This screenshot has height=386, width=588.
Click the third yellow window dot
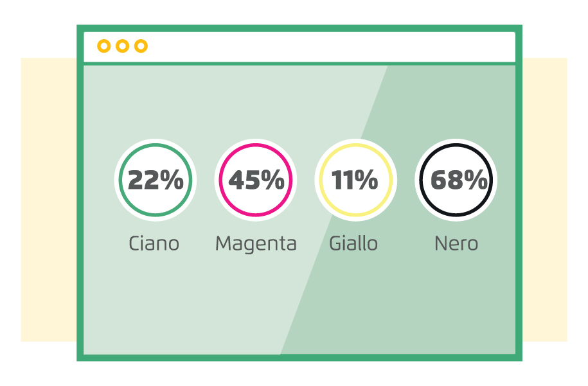tap(141, 46)
